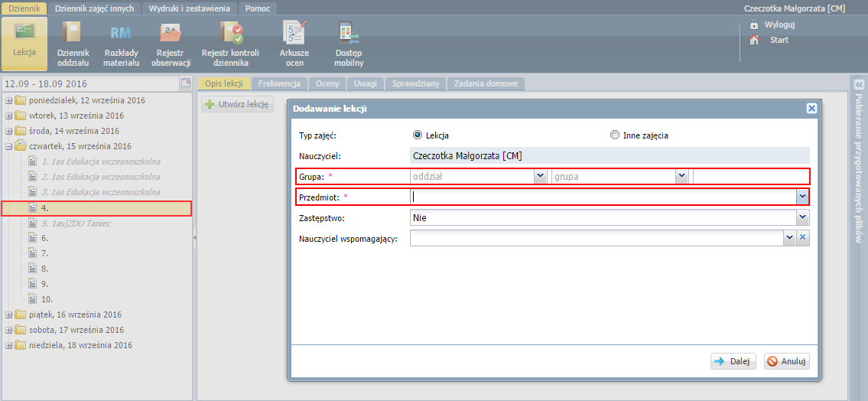Click the Nauczyciel wspomagający input field
This screenshot has width=868, height=401.
pyautogui.click(x=597, y=238)
